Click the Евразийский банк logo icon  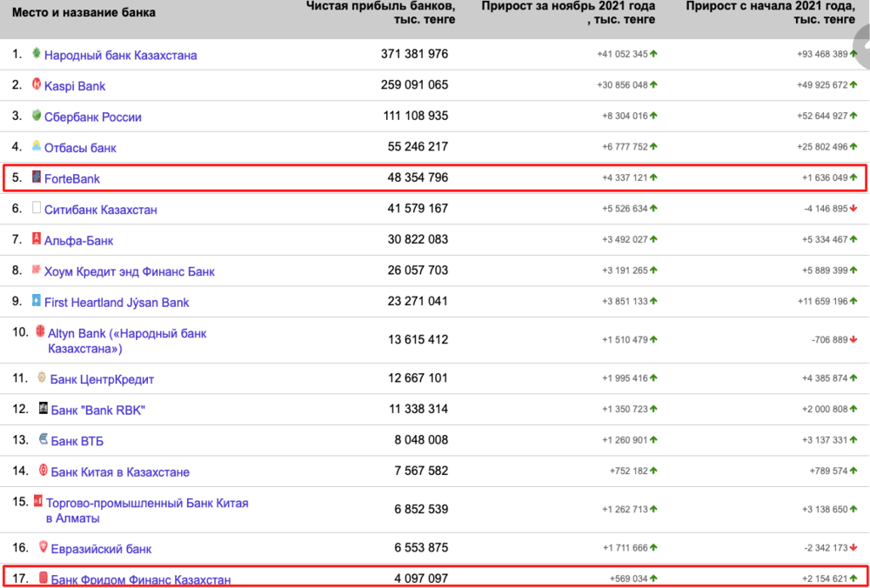(x=43, y=547)
